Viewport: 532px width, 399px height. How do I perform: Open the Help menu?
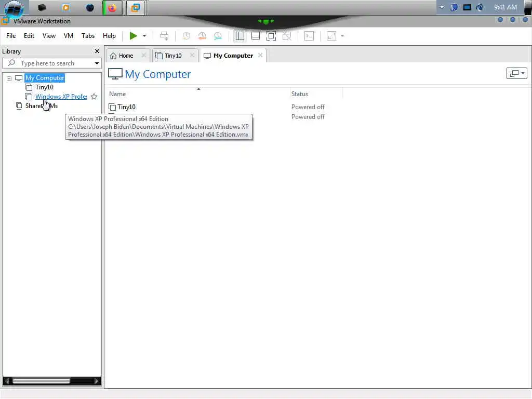click(109, 36)
